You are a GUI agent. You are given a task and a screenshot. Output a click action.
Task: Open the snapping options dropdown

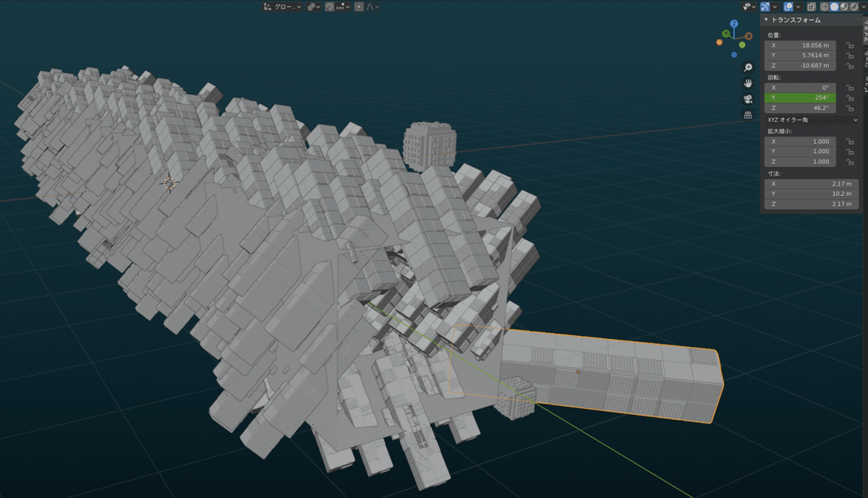pos(344,7)
